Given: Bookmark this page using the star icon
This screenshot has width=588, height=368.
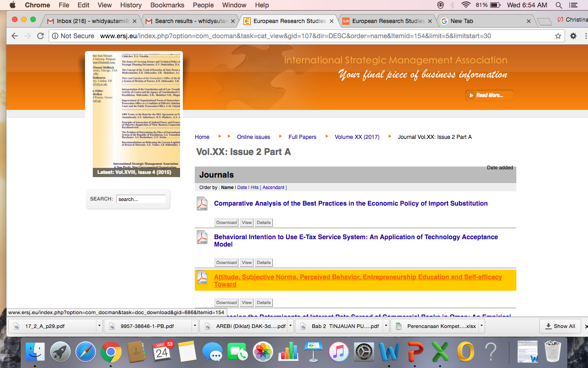Looking at the screenshot, I should (558, 36).
